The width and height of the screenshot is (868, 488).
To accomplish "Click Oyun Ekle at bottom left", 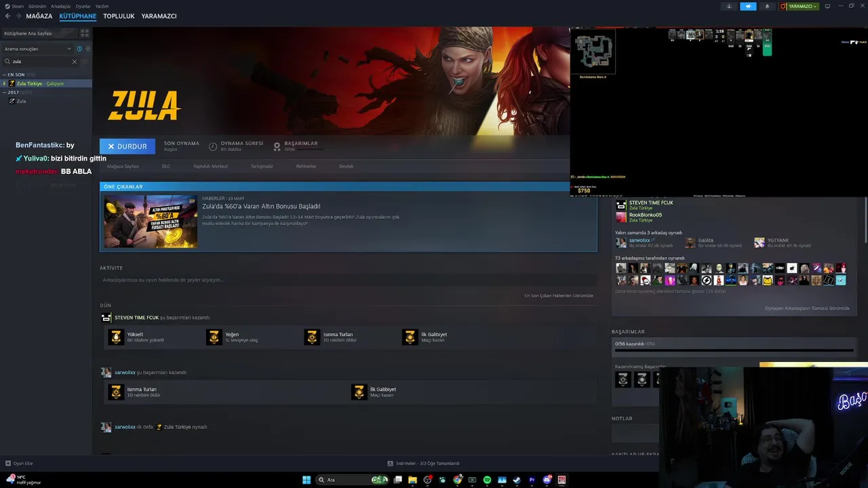I will coord(19,464).
